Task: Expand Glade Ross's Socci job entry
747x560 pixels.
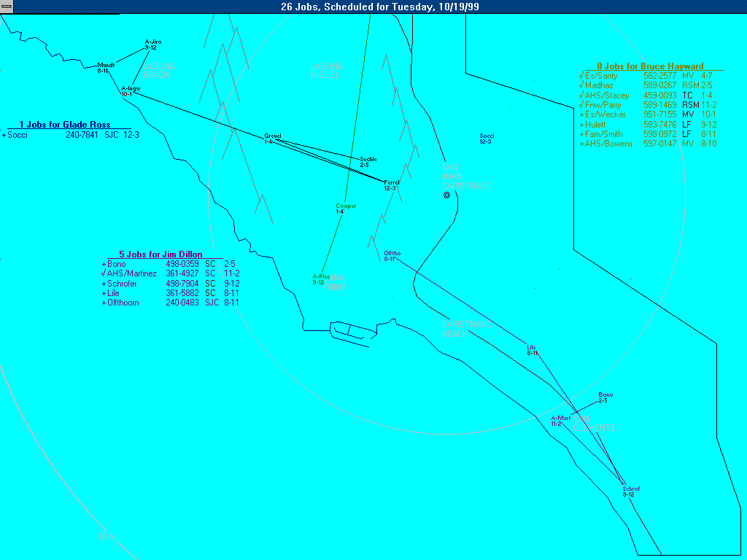Action: click(x=4, y=135)
